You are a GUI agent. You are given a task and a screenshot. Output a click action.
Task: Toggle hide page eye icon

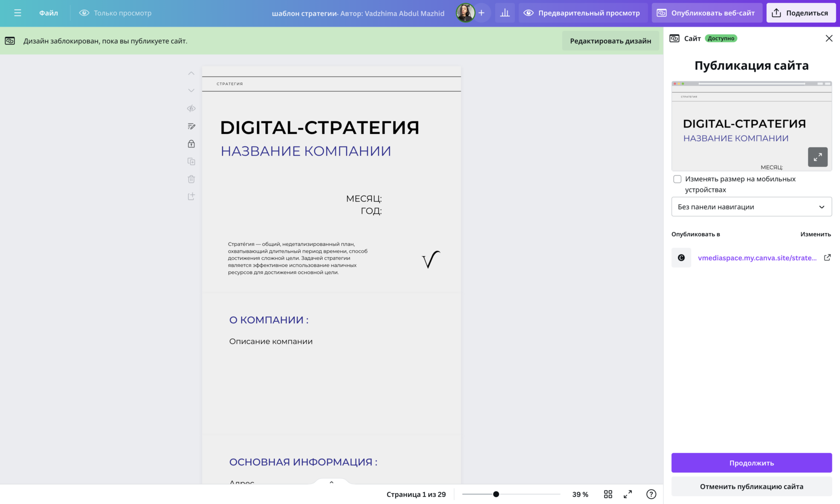(191, 108)
